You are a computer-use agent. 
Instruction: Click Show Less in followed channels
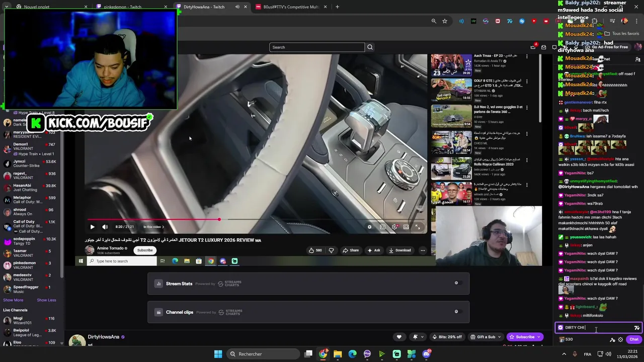coord(46,300)
